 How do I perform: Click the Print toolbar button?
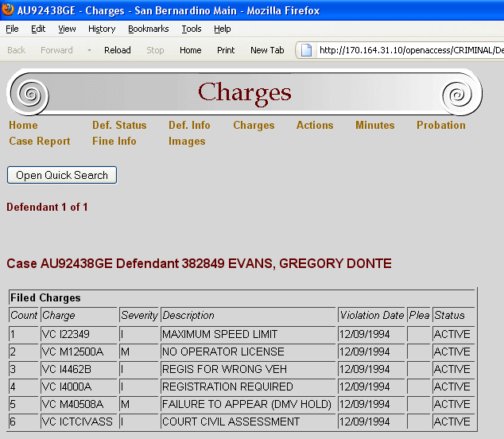[x=226, y=50]
